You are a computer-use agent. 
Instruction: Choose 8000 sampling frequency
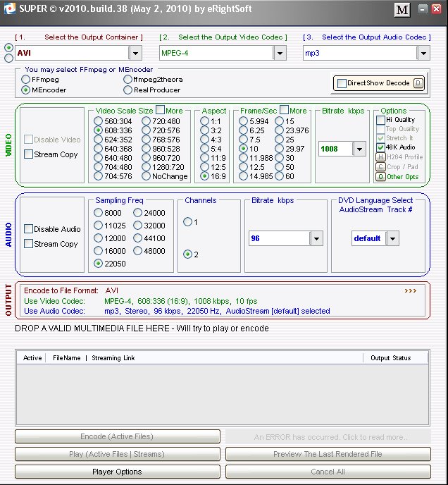(99, 213)
